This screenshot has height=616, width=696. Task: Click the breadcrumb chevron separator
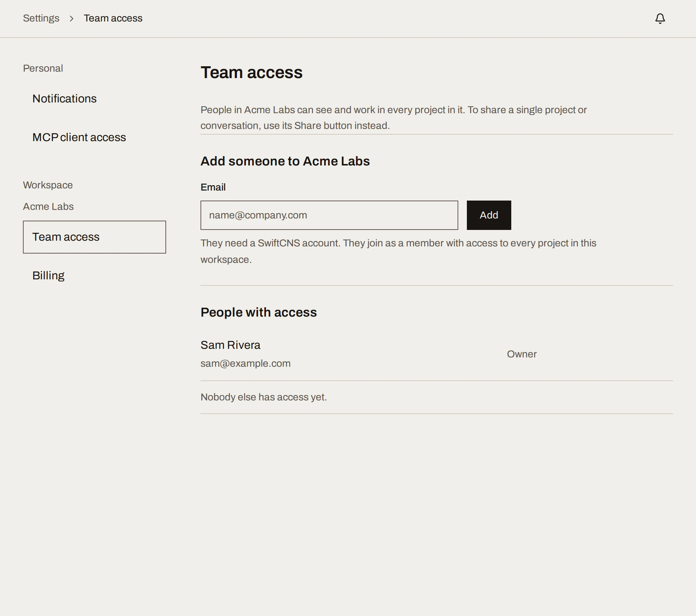(72, 18)
